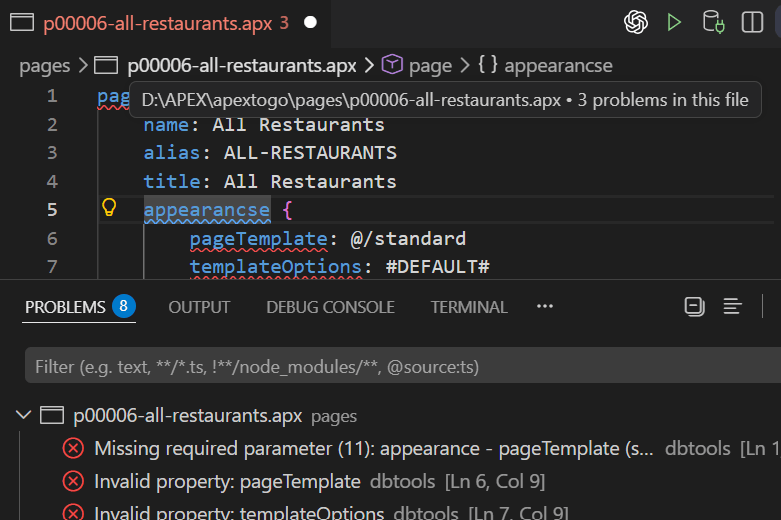The image size is (781, 520).
Task: Click the name property on line 2
Action: 166,125
